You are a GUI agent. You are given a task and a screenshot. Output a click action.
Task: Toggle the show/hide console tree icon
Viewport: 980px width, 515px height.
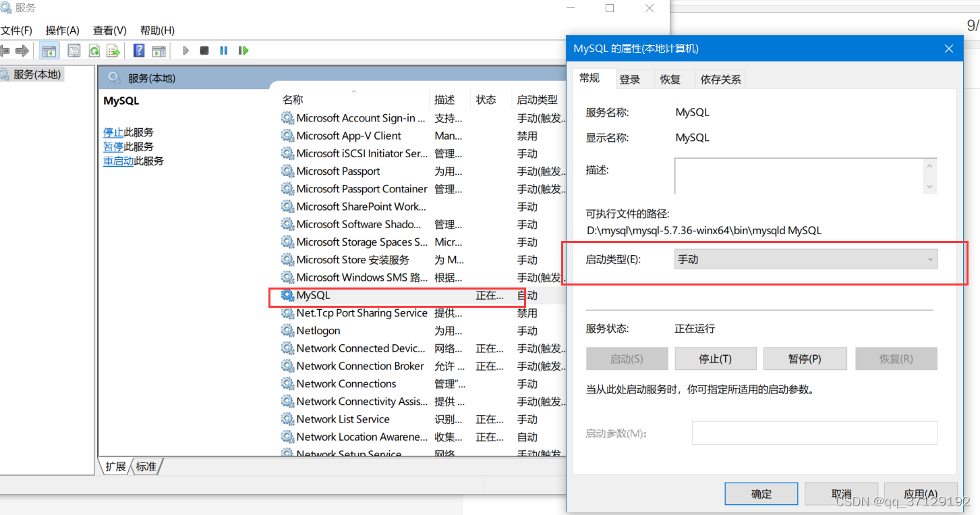tap(49, 51)
